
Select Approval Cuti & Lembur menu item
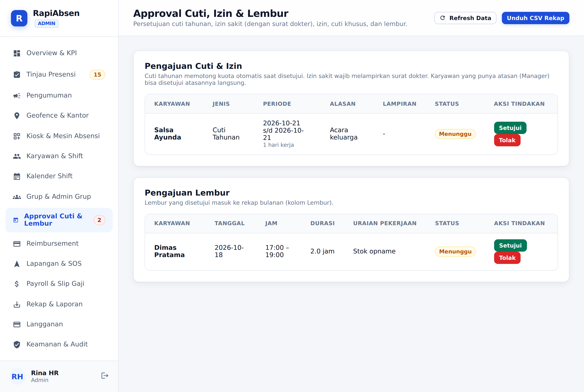59,220
